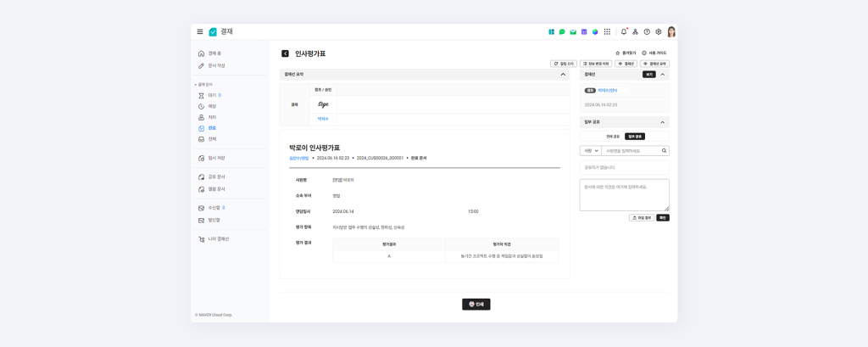Click the help question mark icon
868x347 pixels.
tap(647, 32)
